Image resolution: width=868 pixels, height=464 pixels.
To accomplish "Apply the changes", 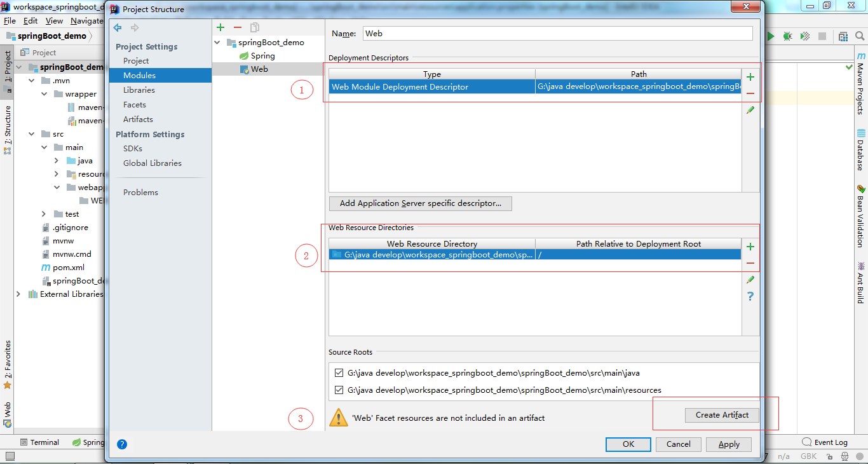I will 729,444.
